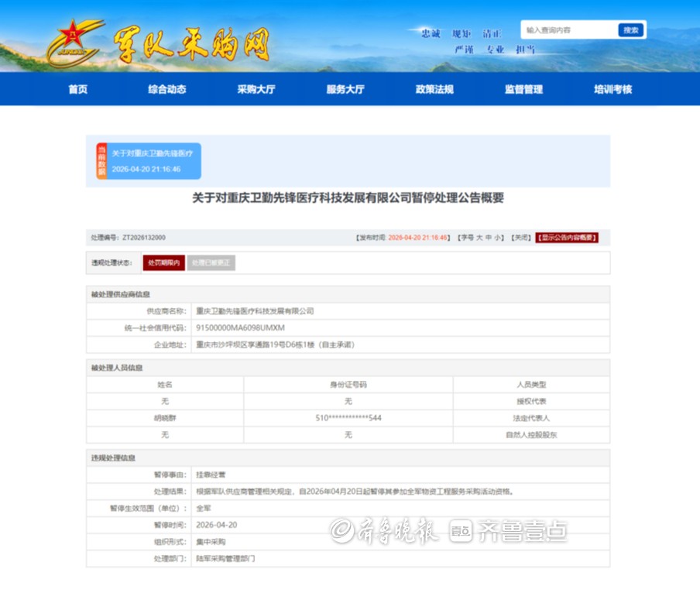Select the 处罚期限内 status tab
This screenshot has height=593, width=700.
click(163, 263)
